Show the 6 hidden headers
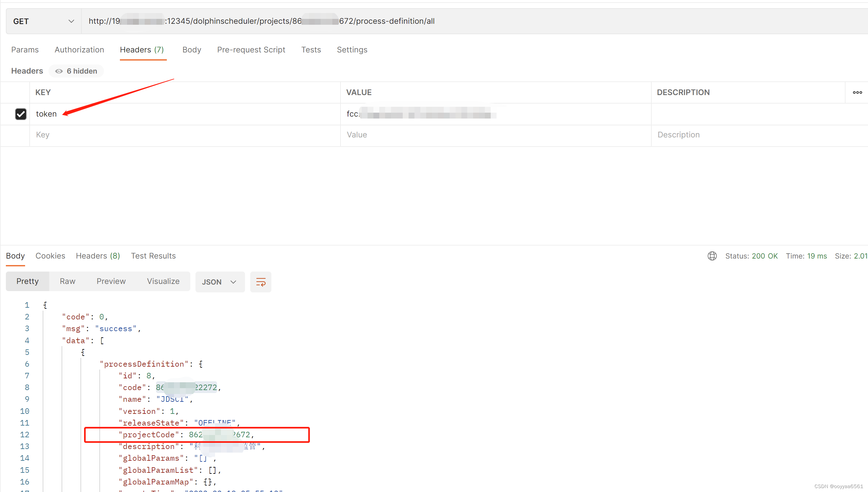Viewport: 868px width, 492px height. click(76, 71)
